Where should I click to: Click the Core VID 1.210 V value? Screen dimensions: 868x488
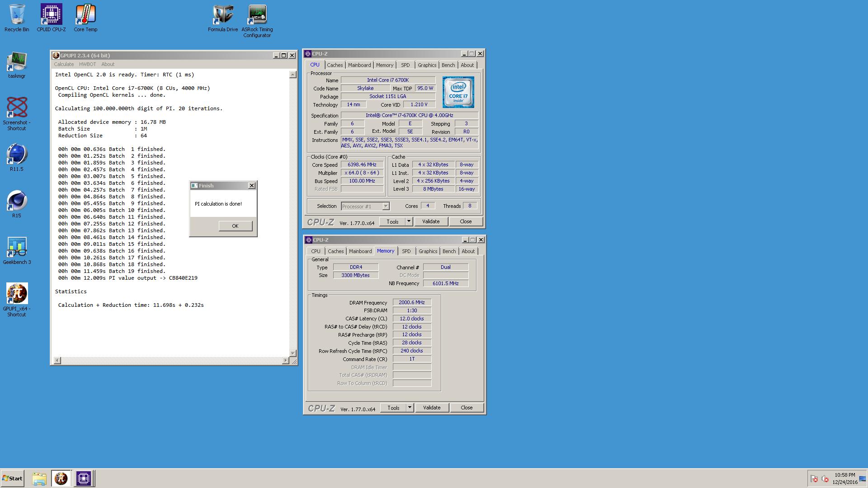tap(419, 104)
